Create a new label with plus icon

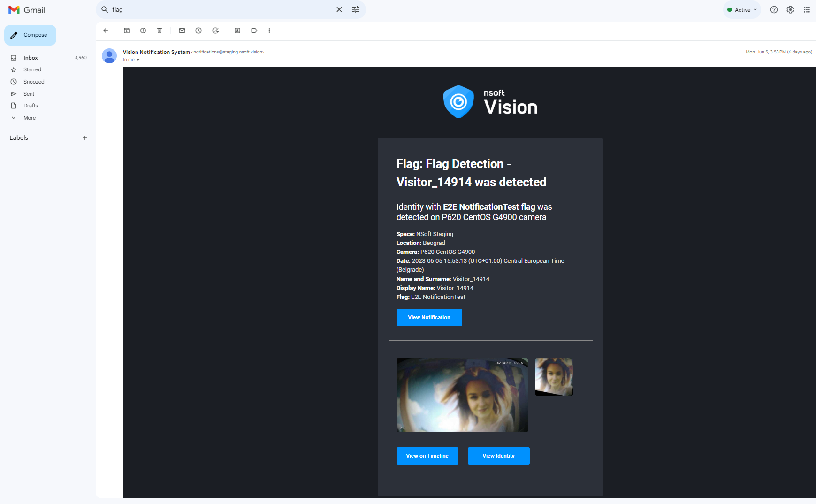pyautogui.click(x=85, y=138)
